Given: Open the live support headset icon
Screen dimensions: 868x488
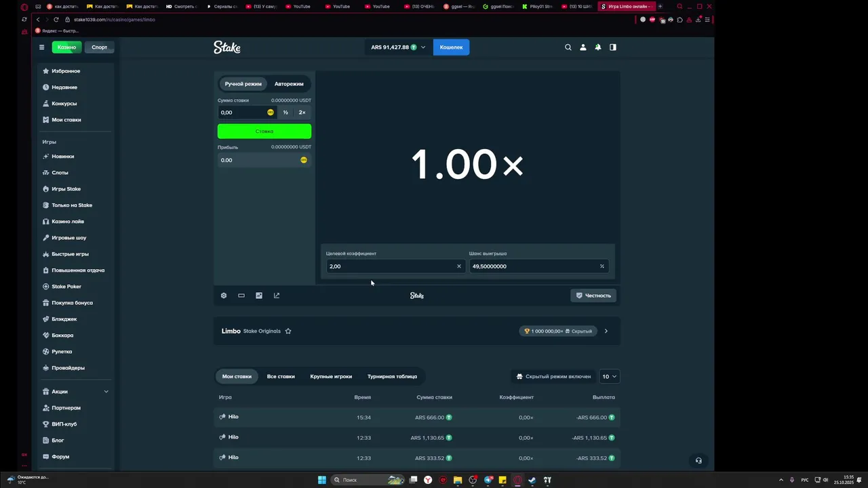Looking at the screenshot, I should [x=698, y=461].
